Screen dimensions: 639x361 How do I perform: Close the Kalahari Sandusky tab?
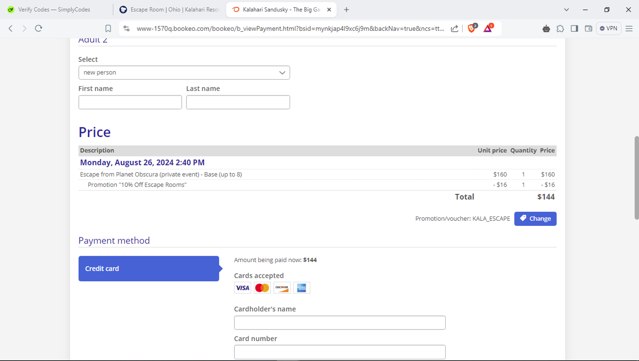(329, 9)
